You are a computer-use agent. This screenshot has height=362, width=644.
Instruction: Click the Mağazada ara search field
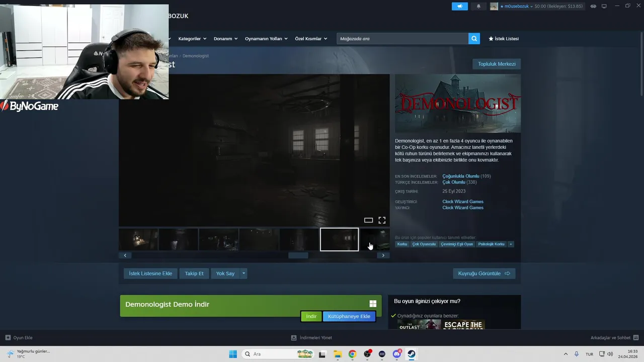coord(403,39)
